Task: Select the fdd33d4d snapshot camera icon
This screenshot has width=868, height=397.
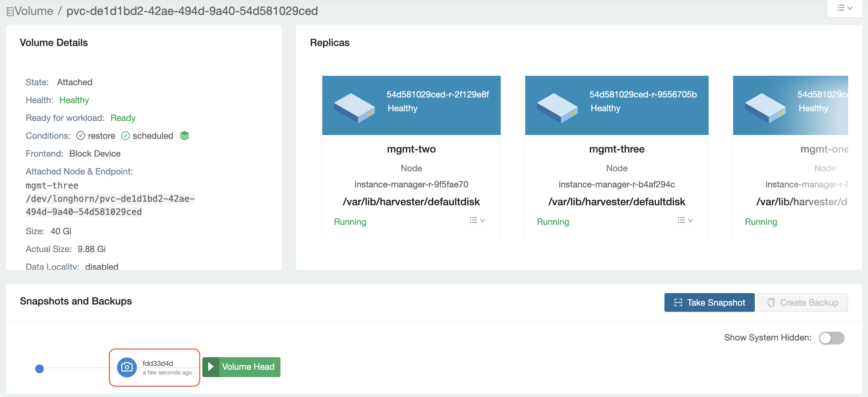Action: pyautogui.click(x=127, y=367)
